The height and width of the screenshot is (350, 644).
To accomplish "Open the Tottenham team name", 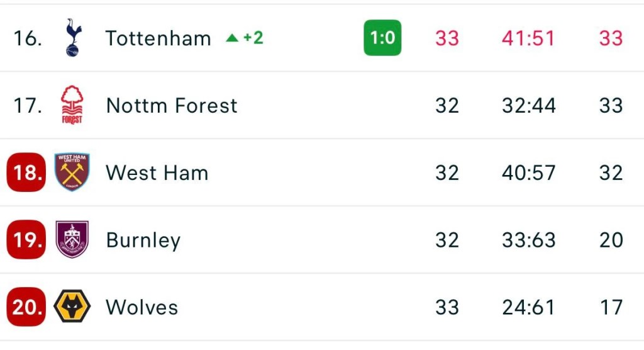I will click(x=158, y=38).
